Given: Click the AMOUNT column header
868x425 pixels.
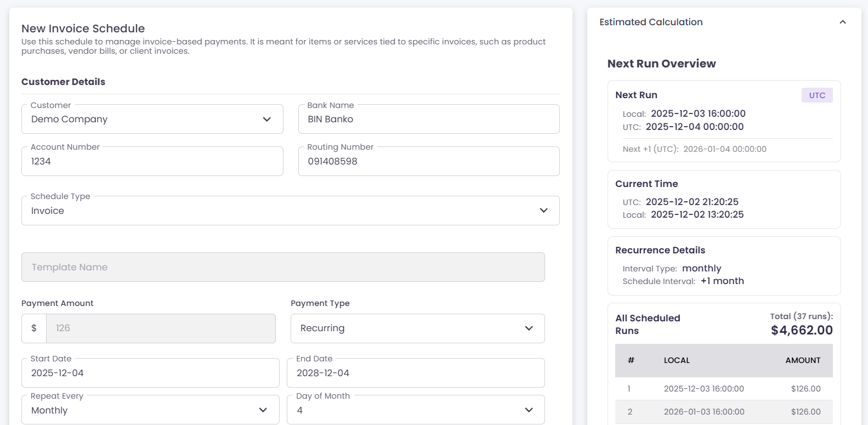Looking at the screenshot, I should coord(802,361).
